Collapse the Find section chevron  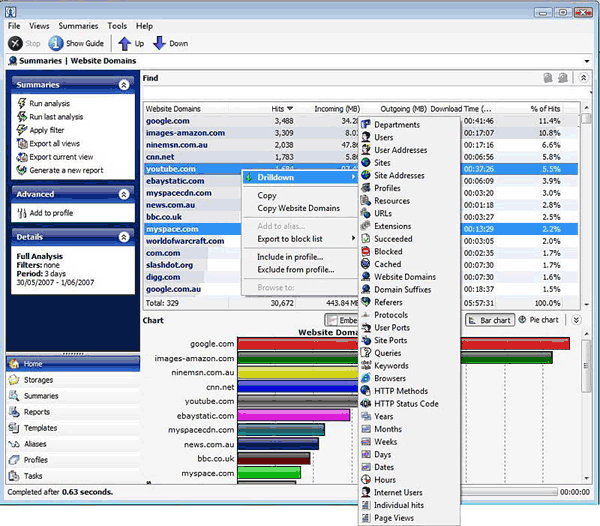click(x=583, y=78)
